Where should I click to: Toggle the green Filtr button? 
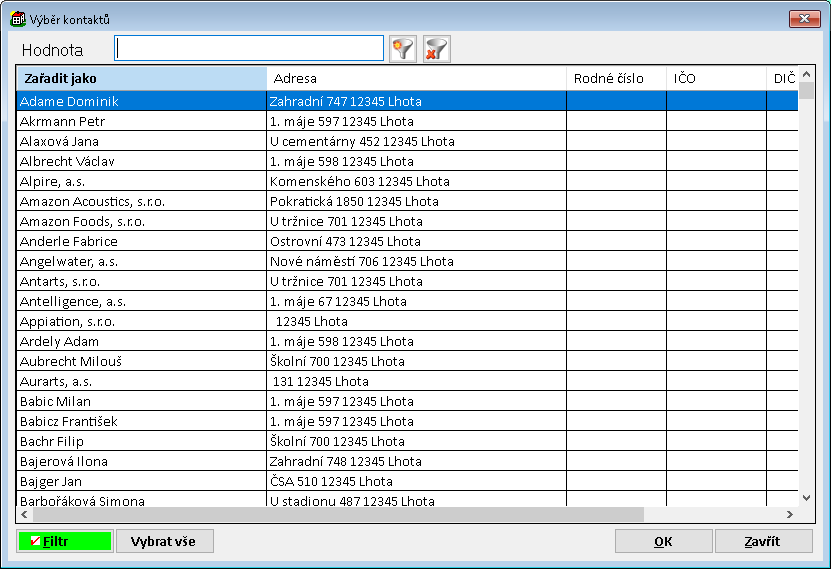coord(64,541)
